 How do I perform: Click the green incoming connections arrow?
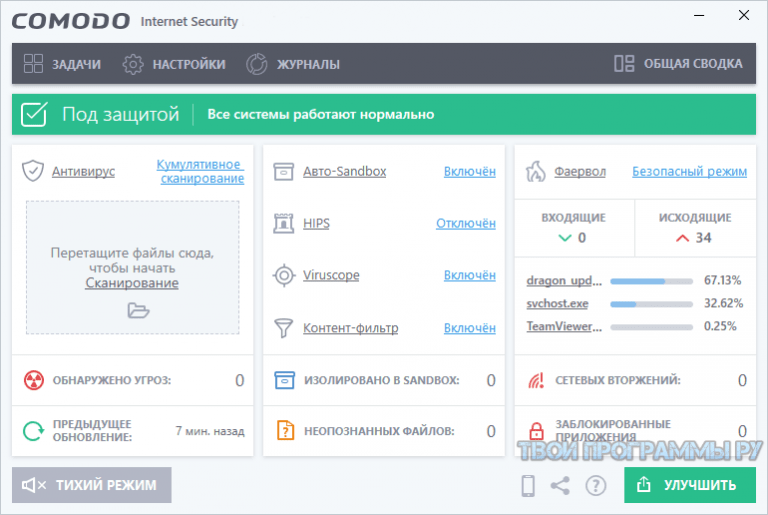pyautogui.click(x=565, y=238)
